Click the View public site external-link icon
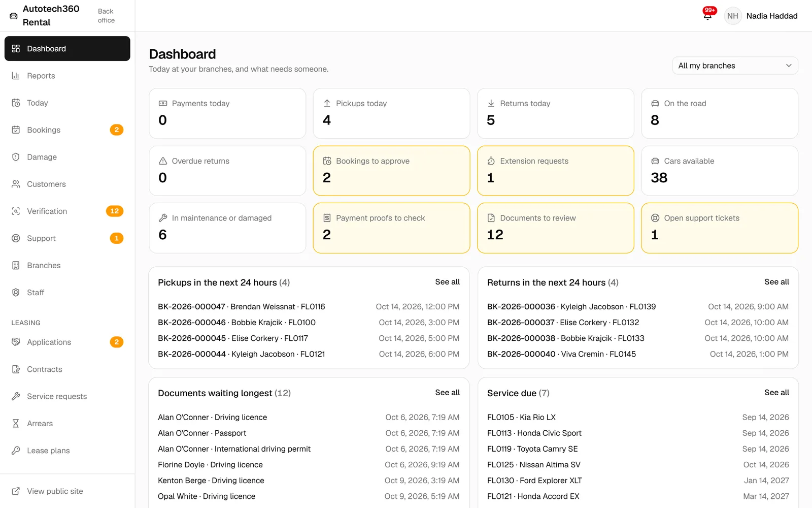This screenshot has height=508, width=812. coord(16,491)
